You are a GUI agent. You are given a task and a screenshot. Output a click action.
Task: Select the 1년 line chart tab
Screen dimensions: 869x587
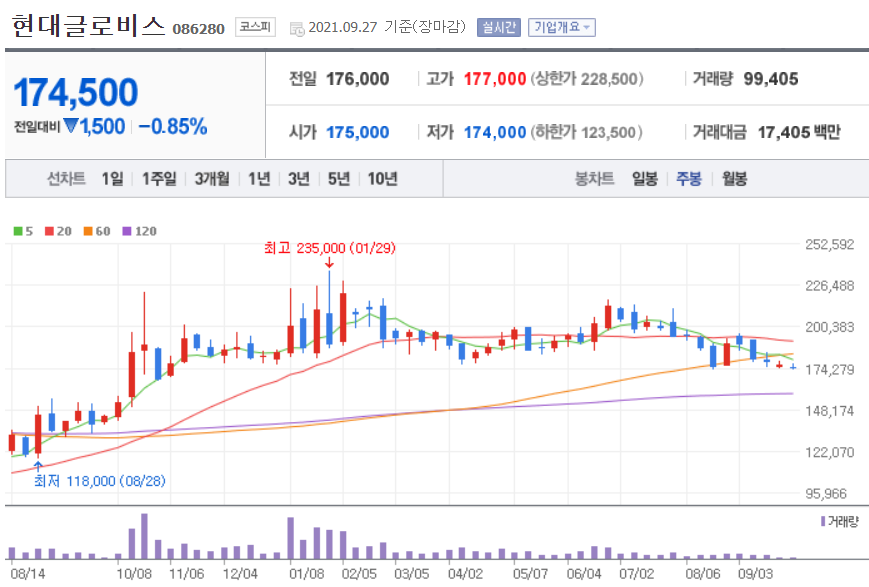click(x=259, y=178)
